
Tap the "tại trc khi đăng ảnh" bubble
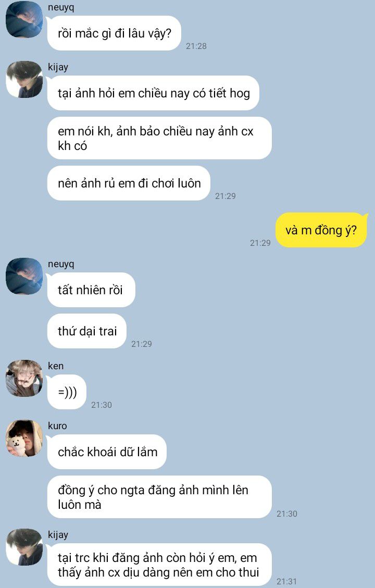point(159,565)
